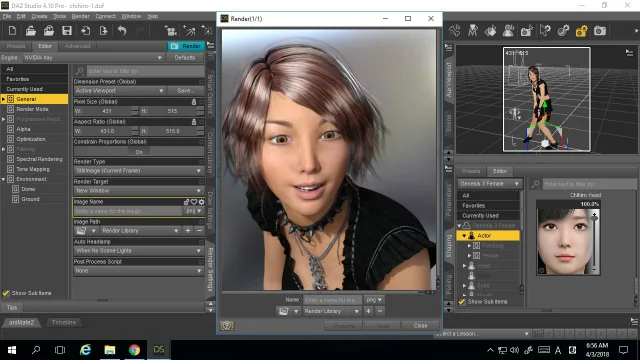Select the Geometry Editor M tool icon

pyautogui.click(x=473, y=31)
